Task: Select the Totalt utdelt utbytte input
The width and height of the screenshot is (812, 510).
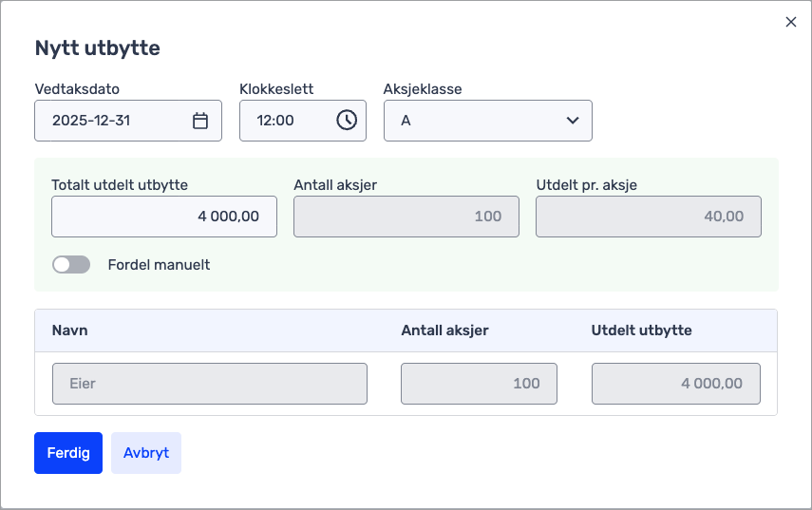Action: point(163,217)
